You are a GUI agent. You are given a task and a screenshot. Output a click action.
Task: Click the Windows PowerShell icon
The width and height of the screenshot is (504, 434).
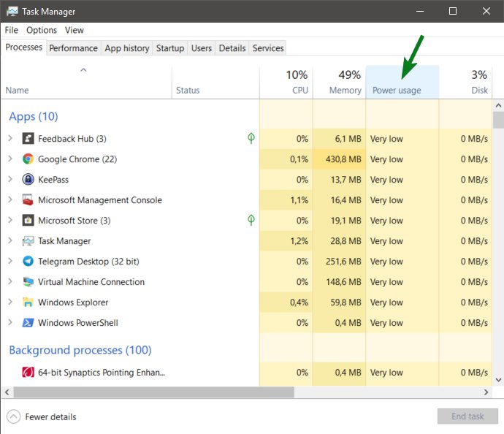(28, 322)
